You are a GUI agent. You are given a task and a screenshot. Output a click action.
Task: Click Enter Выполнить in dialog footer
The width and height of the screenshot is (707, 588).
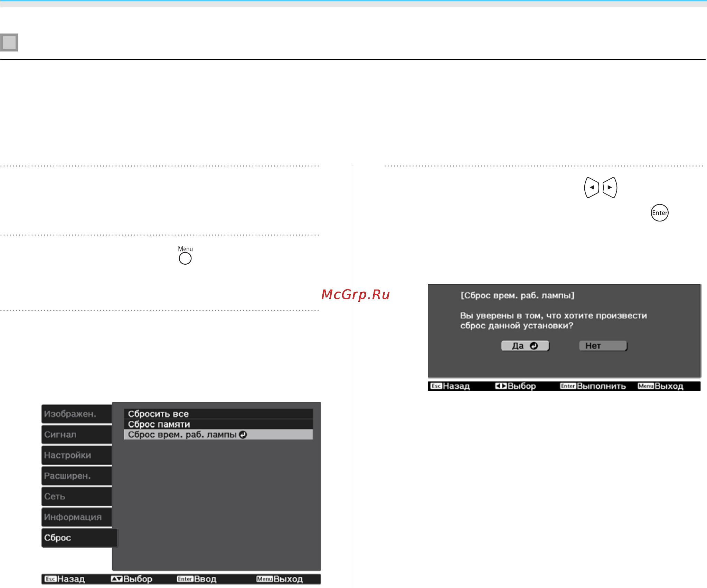[593, 386]
